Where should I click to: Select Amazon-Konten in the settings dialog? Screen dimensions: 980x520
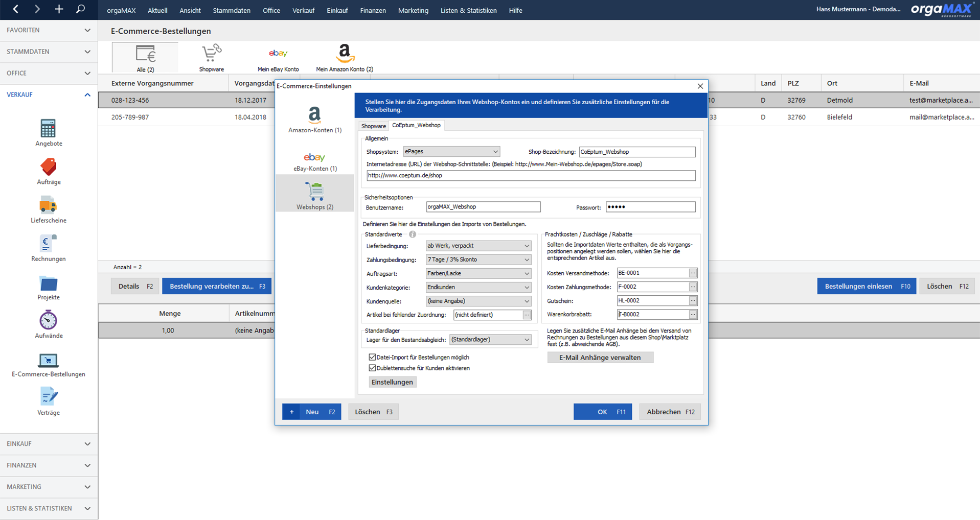[315, 120]
